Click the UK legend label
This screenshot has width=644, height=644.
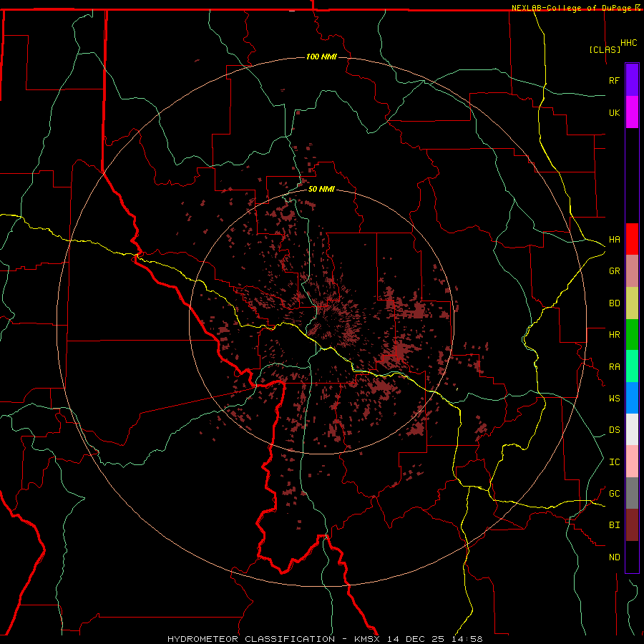[615, 112]
